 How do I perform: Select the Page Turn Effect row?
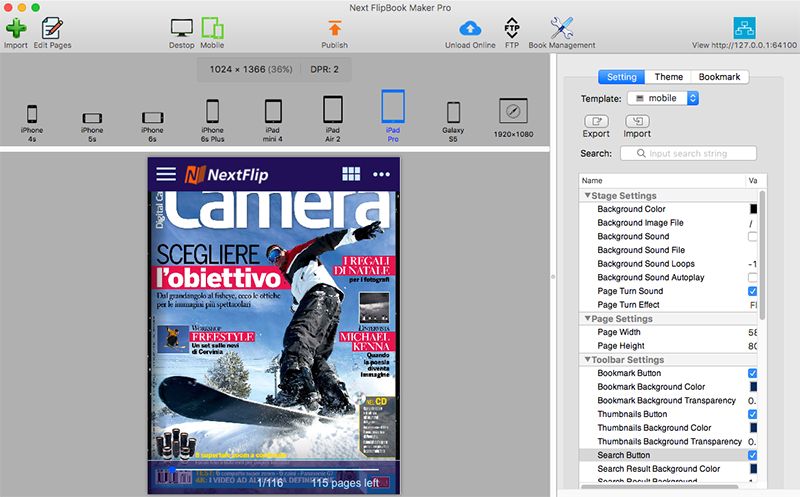(668, 305)
